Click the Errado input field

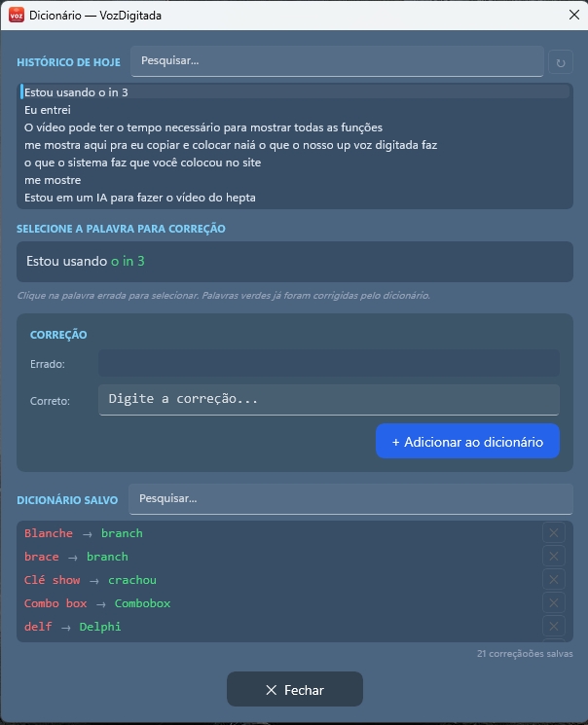[x=328, y=364]
